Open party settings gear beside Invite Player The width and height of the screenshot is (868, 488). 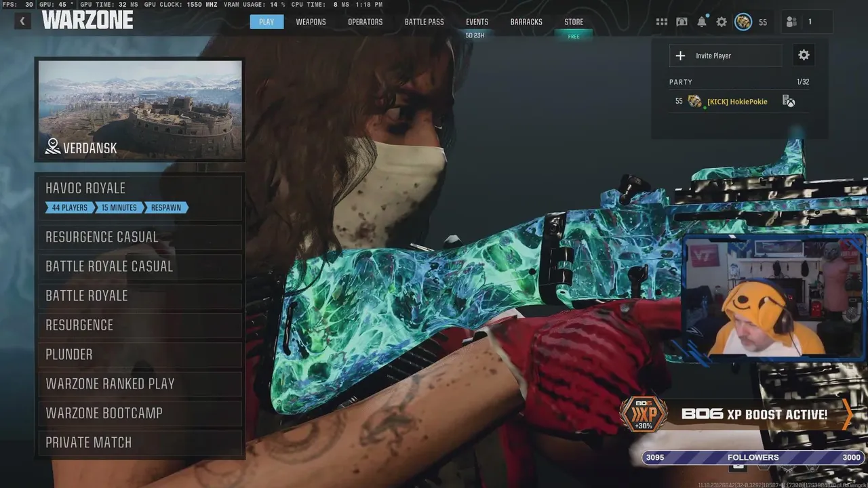pos(804,56)
